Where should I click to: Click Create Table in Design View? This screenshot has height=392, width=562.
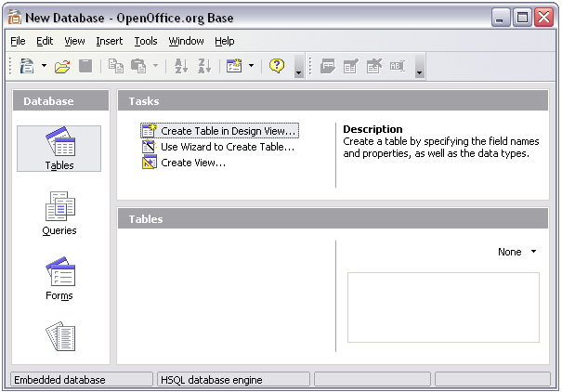[228, 131]
